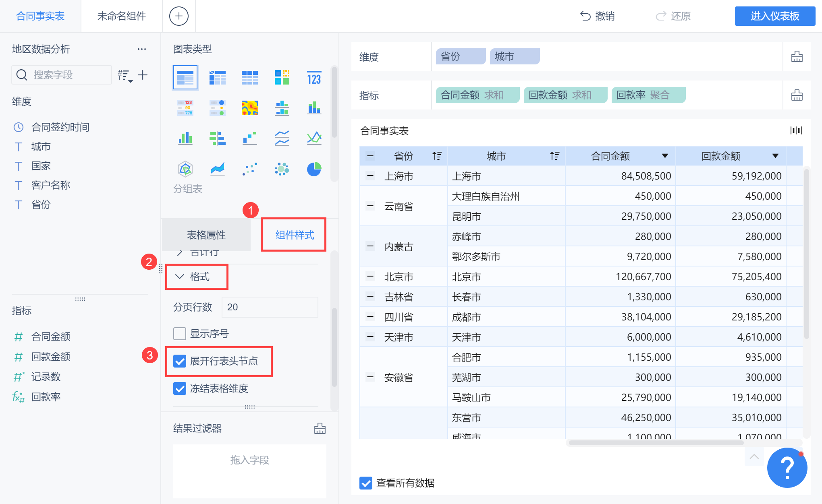Choose the KPI indicator card chart icon
The image size is (822, 504).
click(314, 78)
